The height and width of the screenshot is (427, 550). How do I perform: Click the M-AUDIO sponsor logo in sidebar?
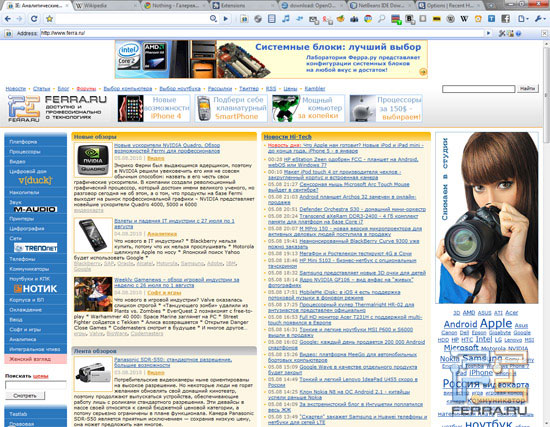click(35, 209)
